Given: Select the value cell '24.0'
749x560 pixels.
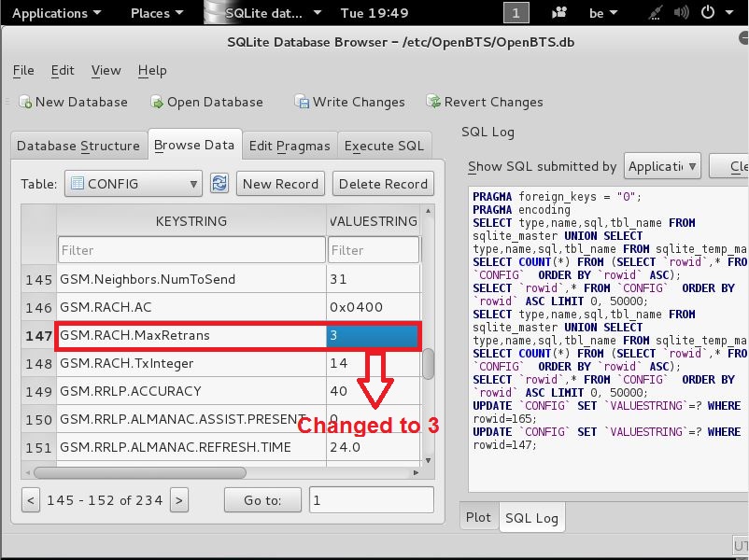Looking at the screenshot, I should [x=374, y=447].
